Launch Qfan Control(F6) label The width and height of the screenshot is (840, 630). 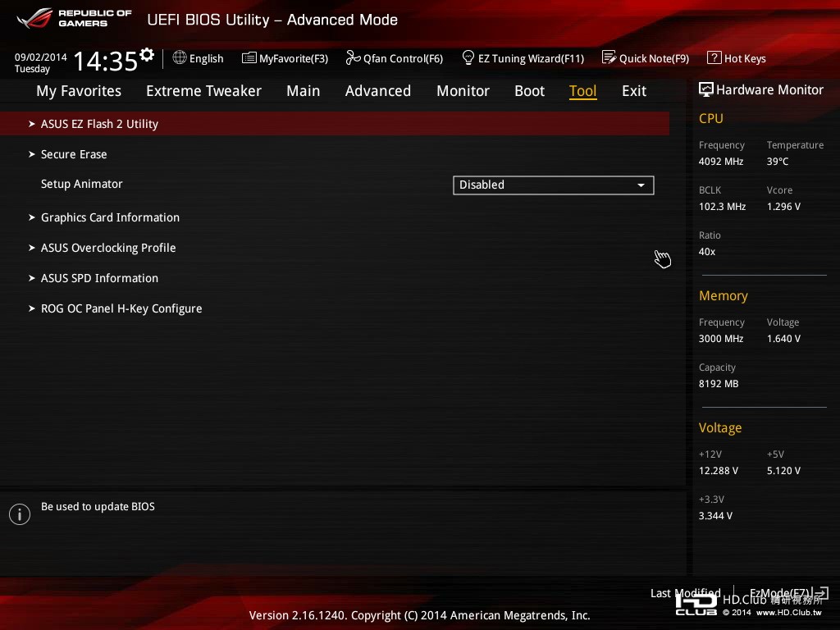click(403, 58)
